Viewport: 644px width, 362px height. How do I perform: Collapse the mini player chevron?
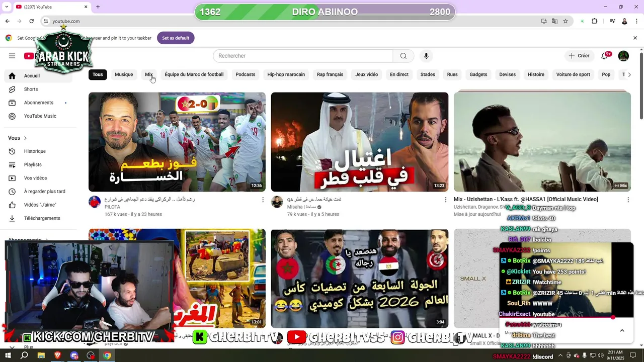point(622,330)
